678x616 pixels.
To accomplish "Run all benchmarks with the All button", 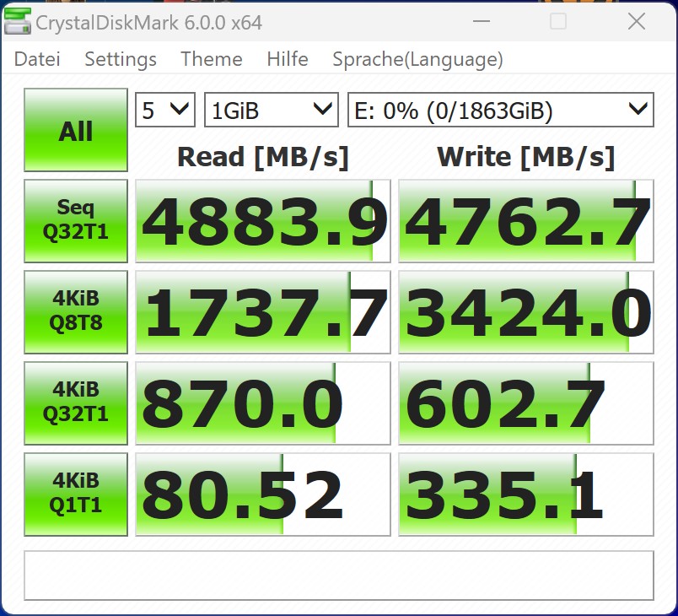I will (x=76, y=130).
